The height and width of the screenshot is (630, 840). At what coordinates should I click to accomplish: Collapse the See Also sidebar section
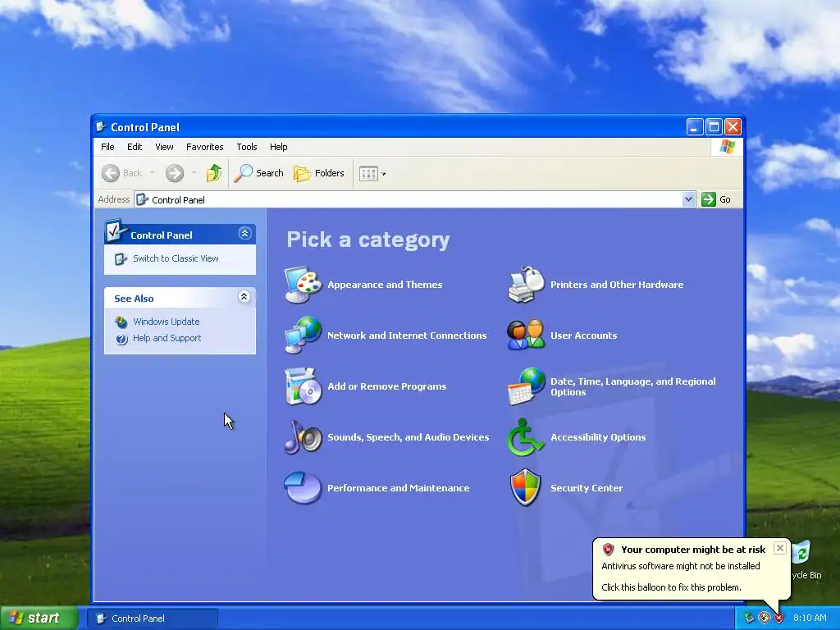244,297
